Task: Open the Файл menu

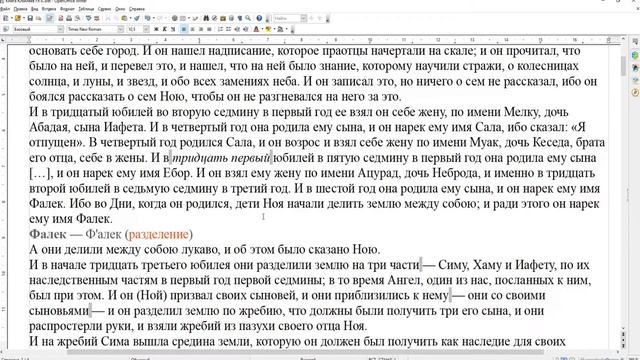Action: pyautogui.click(x=6, y=9)
